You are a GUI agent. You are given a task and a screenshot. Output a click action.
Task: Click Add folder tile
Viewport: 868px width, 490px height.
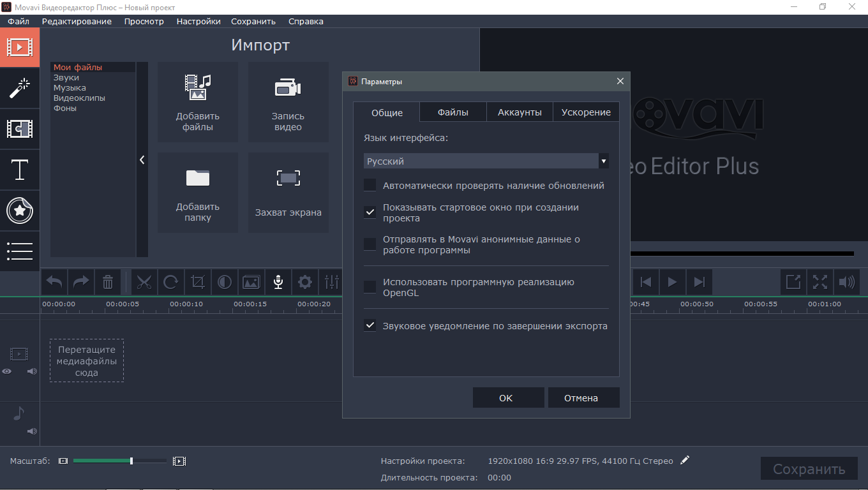tap(198, 193)
